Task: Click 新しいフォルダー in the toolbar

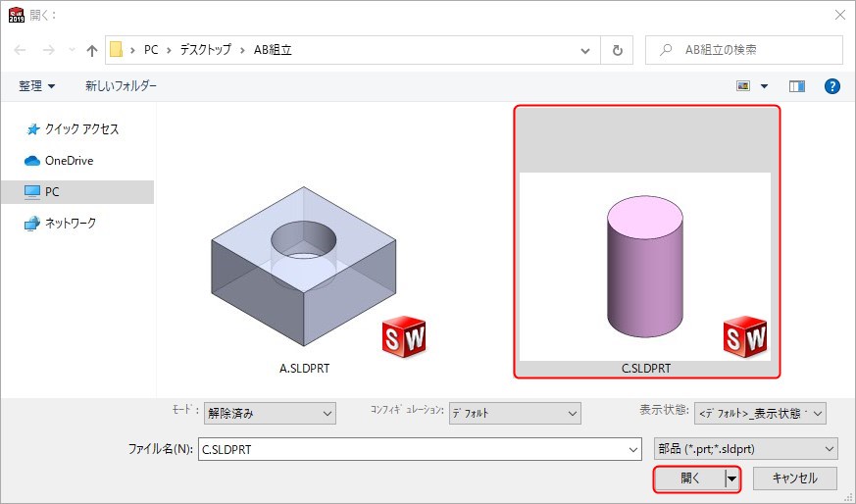Action: point(121,86)
